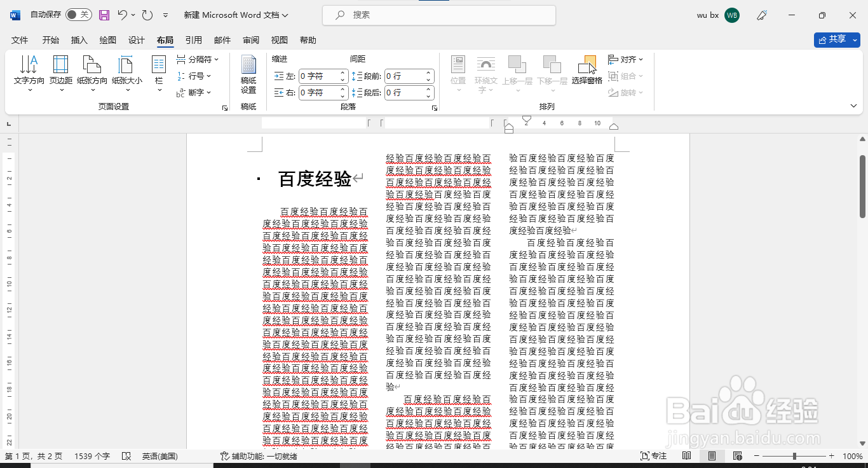Click the 上移一层 bring forward button
This screenshot has width=868, height=468.
tap(517, 73)
